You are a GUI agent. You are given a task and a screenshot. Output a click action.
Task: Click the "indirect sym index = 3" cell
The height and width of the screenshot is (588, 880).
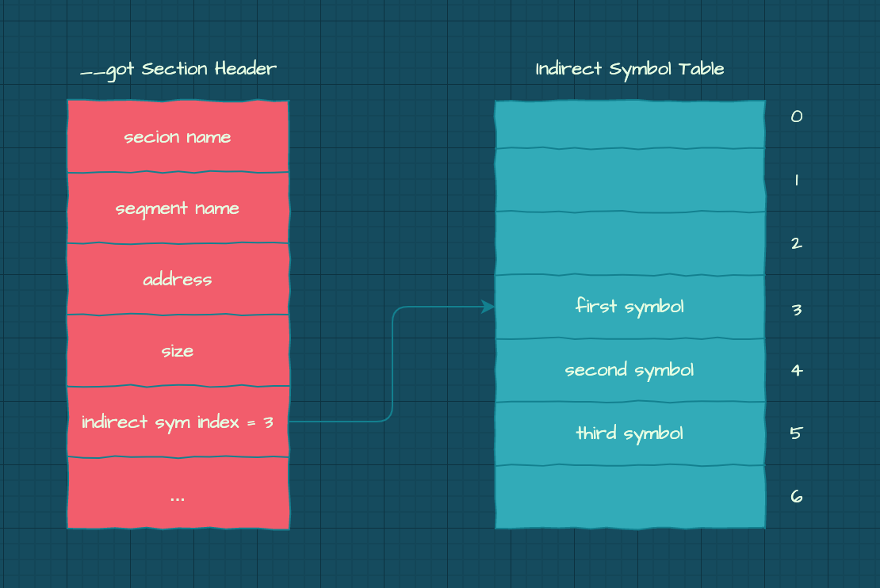click(178, 422)
